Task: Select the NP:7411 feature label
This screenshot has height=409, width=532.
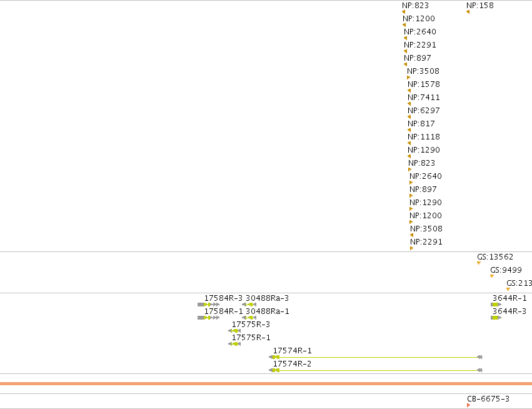Action: 423,98
